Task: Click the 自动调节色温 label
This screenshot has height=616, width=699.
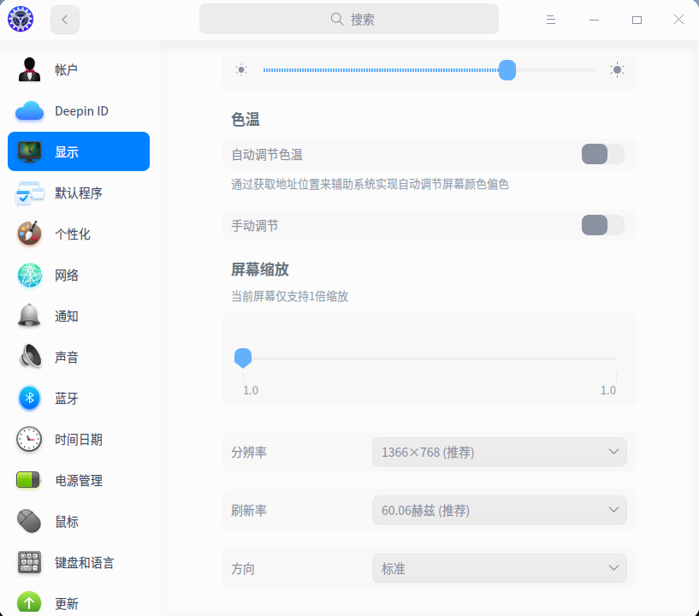Action: point(267,155)
